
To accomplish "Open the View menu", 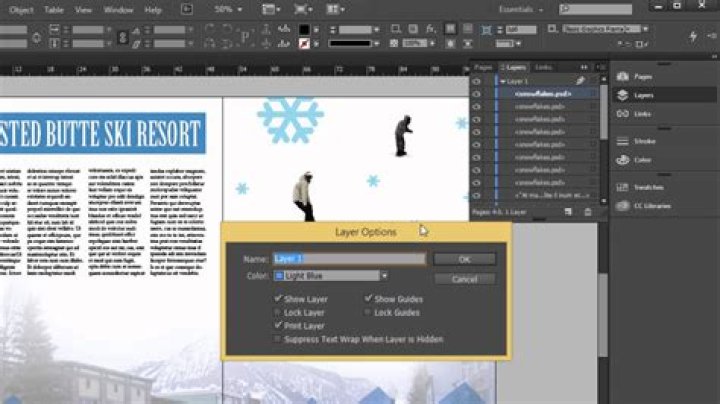I will click(83, 10).
